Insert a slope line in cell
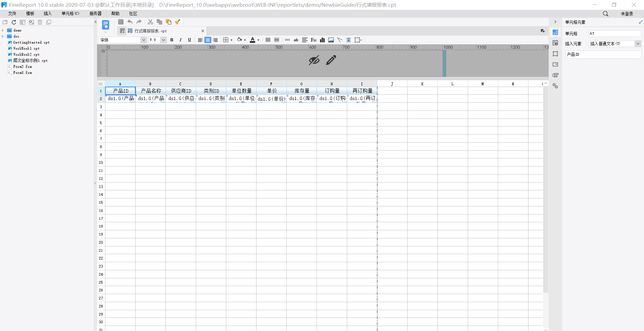Viewport: 644px width, 331px height. pyautogui.click(x=340, y=40)
